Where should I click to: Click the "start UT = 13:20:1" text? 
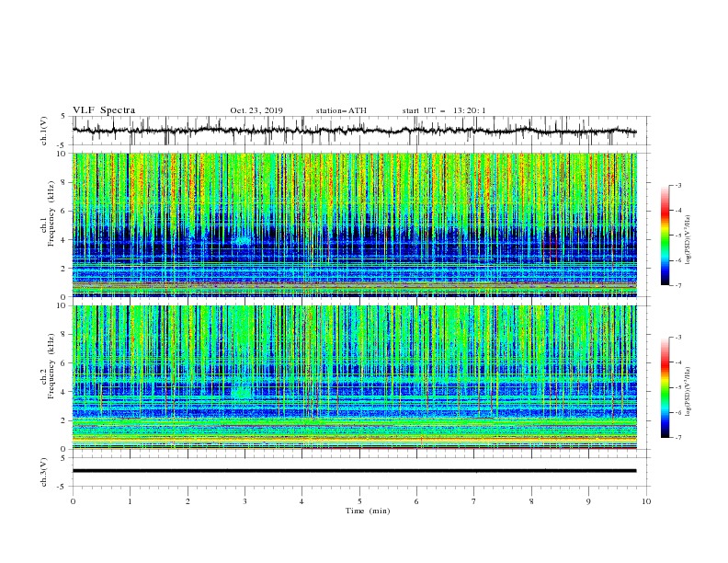444,110
